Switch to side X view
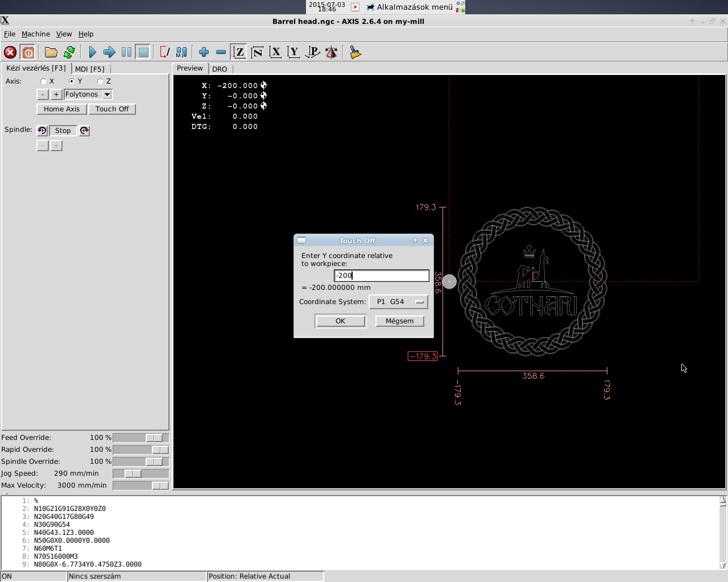Viewport: 728px width, 582px height. click(275, 52)
